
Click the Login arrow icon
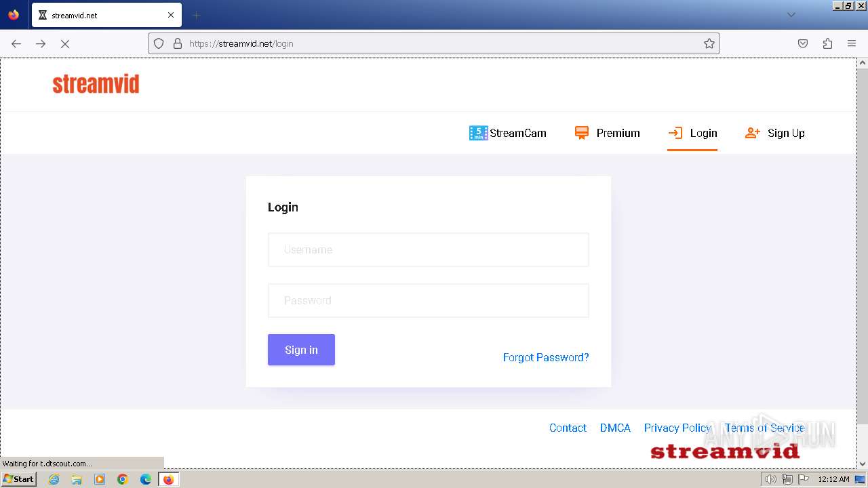coord(675,133)
